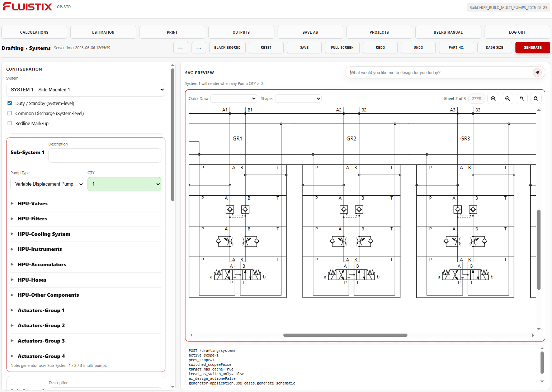The height and width of the screenshot is (392, 552).
Task: Open the Projects menu
Action: pyautogui.click(x=379, y=32)
